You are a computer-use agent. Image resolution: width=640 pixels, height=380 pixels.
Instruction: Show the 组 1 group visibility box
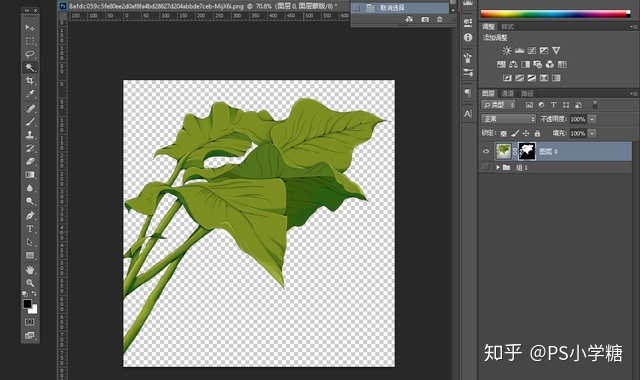coord(486,167)
